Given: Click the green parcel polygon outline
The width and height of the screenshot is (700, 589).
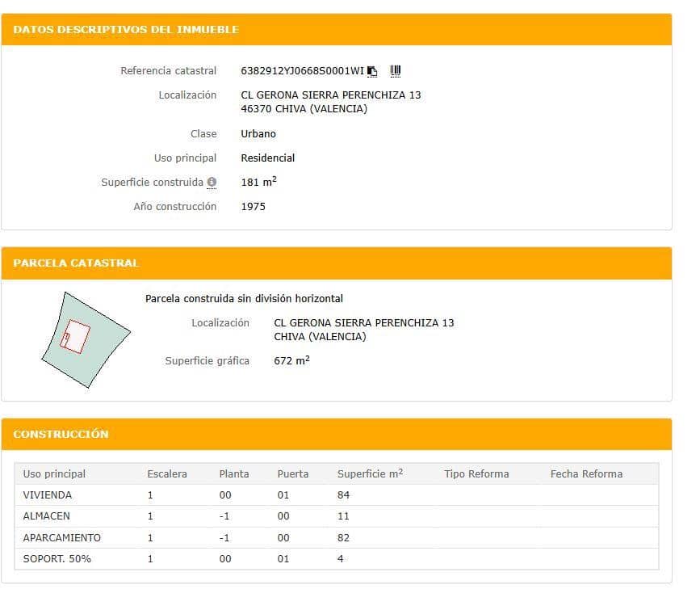Looking at the screenshot, I should point(85,340).
